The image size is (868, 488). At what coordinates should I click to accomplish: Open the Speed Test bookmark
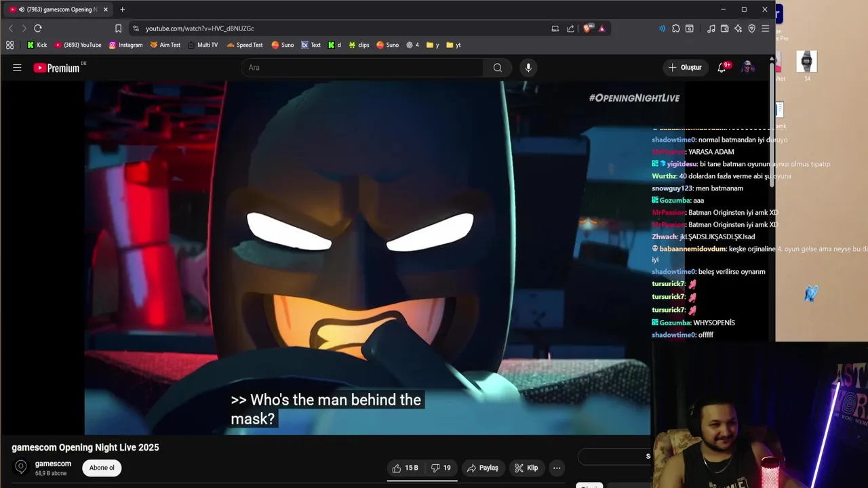[245, 45]
